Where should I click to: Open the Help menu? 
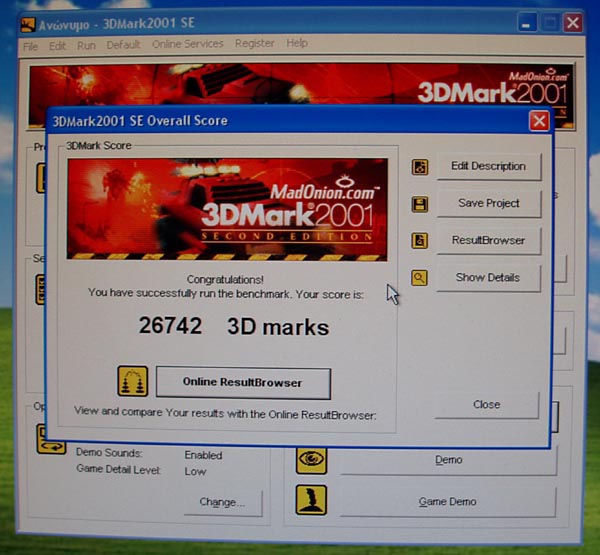click(x=297, y=43)
